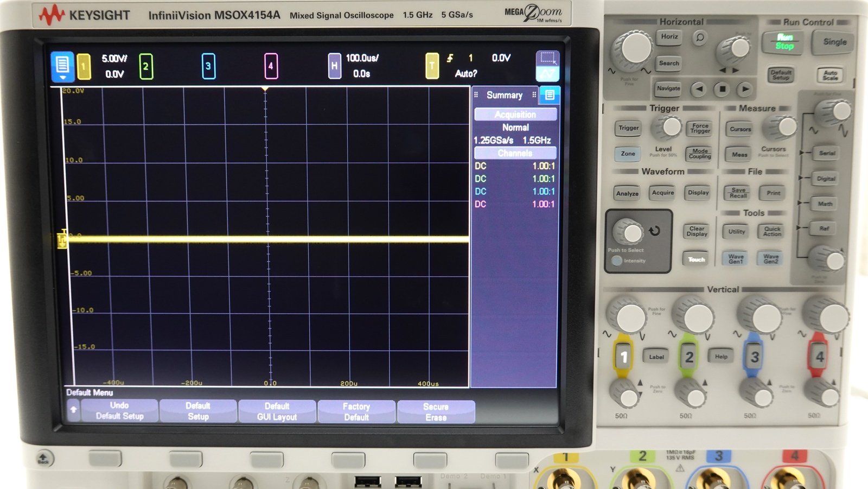Click the Digital key

(x=826, y=179)
